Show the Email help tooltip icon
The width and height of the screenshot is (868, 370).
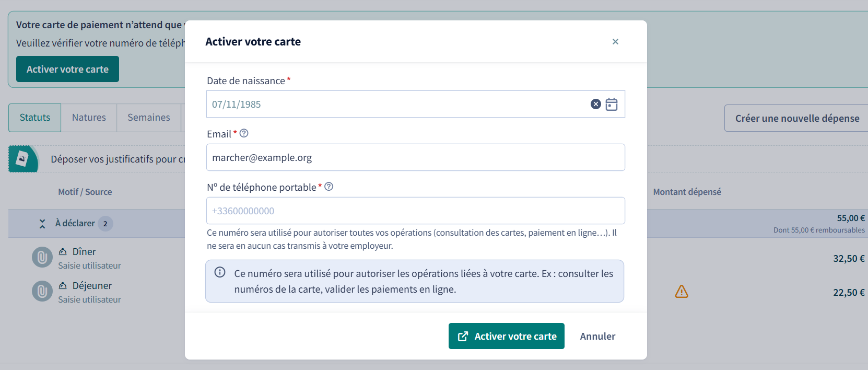244,133
